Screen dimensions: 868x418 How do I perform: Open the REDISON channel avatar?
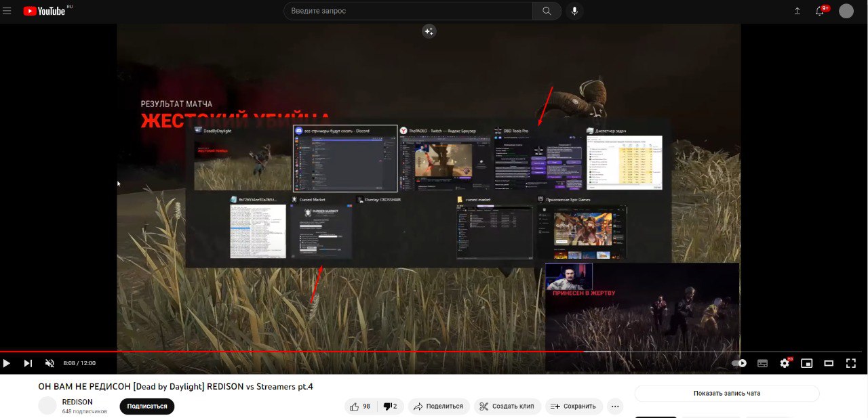(x=47, y=406)
